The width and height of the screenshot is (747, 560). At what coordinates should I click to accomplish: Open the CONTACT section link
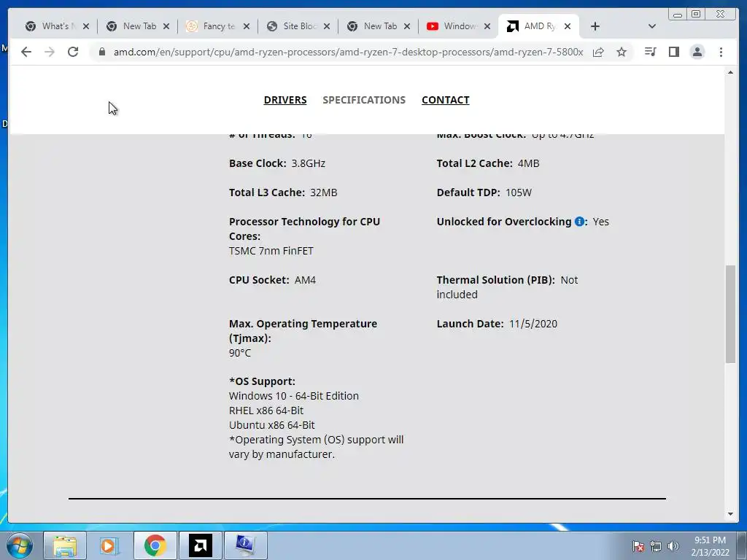coord(446,100)
